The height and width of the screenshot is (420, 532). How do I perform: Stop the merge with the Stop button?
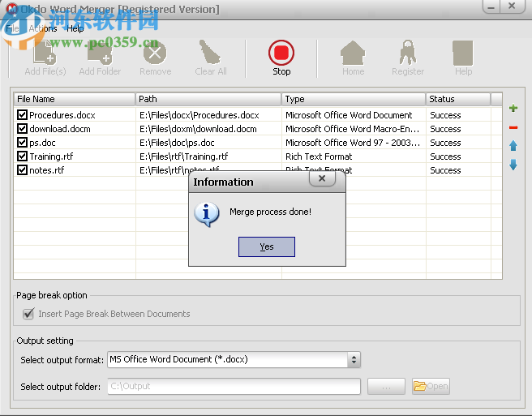(x=281, y=58)
